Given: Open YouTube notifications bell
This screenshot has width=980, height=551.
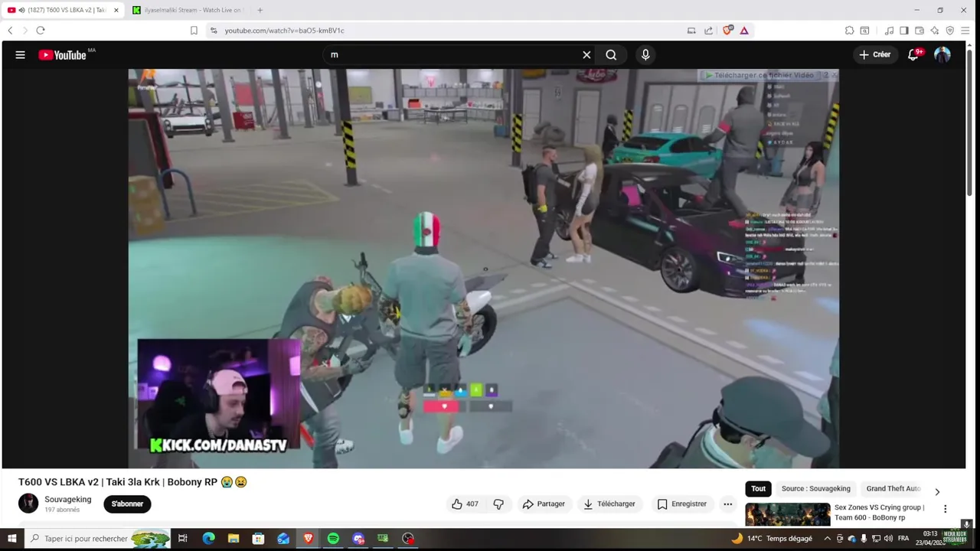Looking at the screenshot, I should (913, 55).
